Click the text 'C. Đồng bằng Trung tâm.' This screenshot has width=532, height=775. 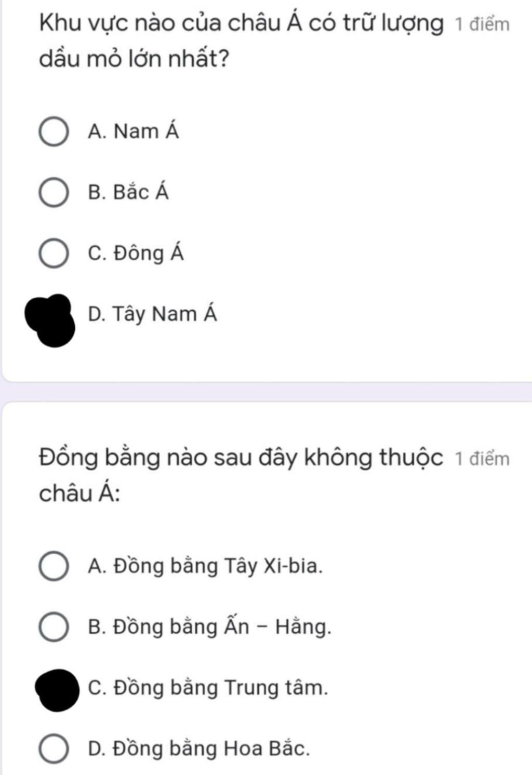pyautogui.click(x=208, y=688)
